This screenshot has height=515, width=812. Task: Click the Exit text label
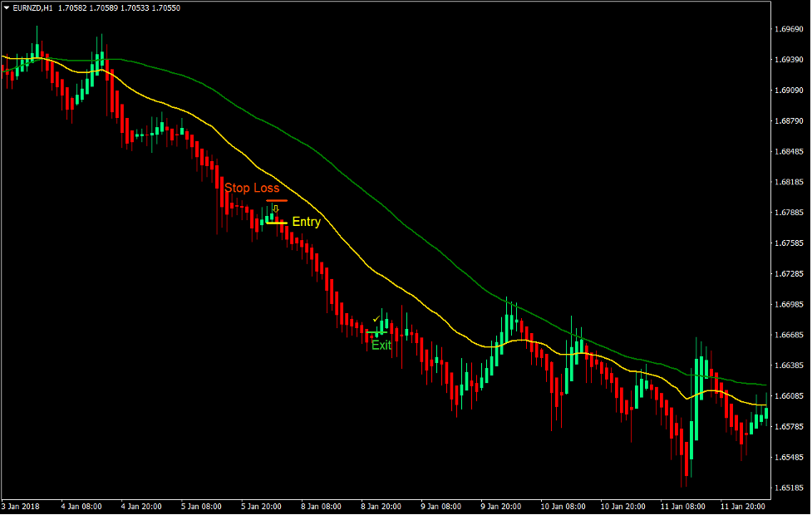pos(382,345)
